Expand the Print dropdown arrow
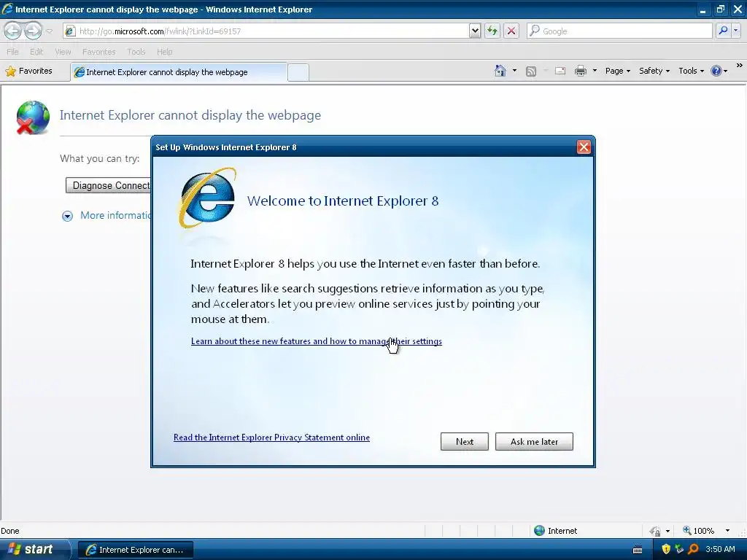This screenshot has width=747, height=560. point(595,71)
